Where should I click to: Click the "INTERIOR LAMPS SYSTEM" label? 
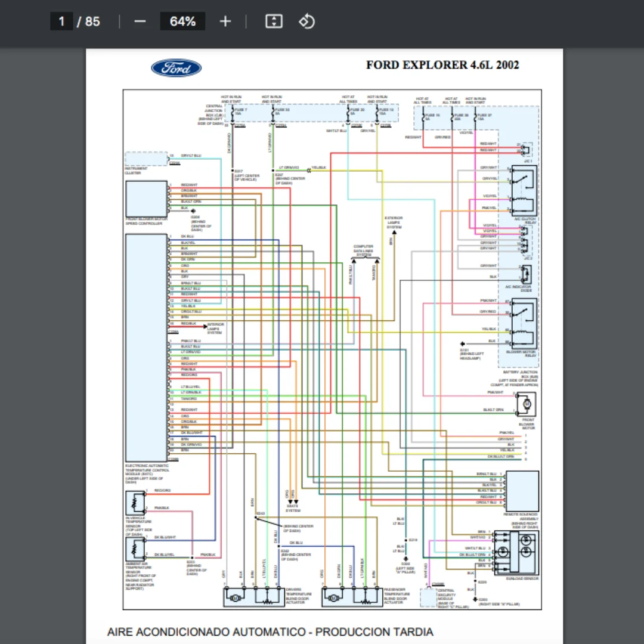pyautogui.click(x=215, y=329)
